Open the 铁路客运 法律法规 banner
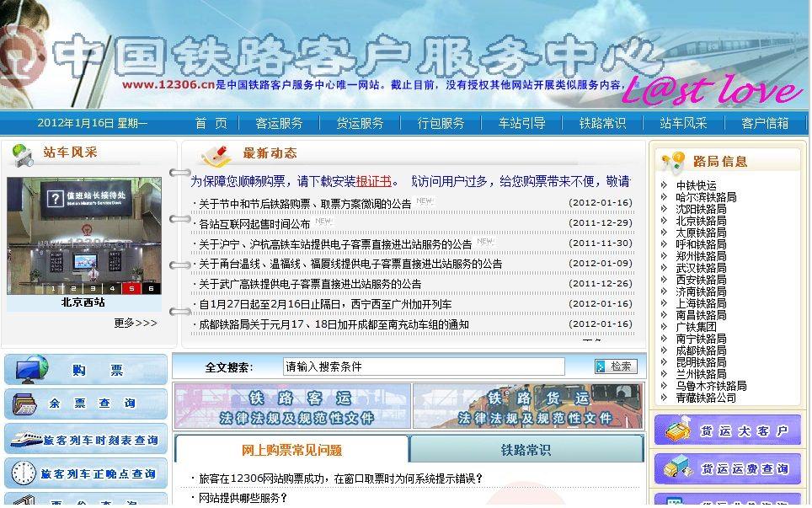The image size is (812, 508). click(292, 407)
